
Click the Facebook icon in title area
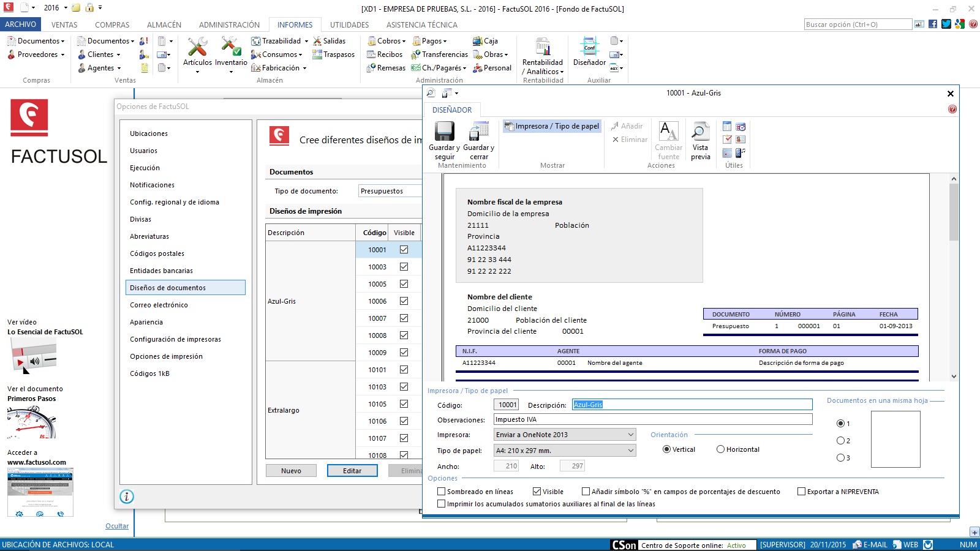(x=933, y=24)
